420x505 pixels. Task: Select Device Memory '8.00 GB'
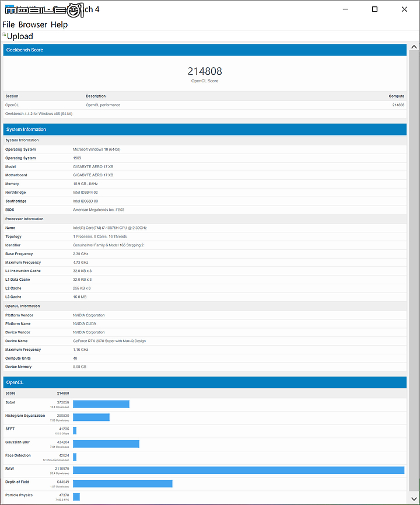pos(79,367)
